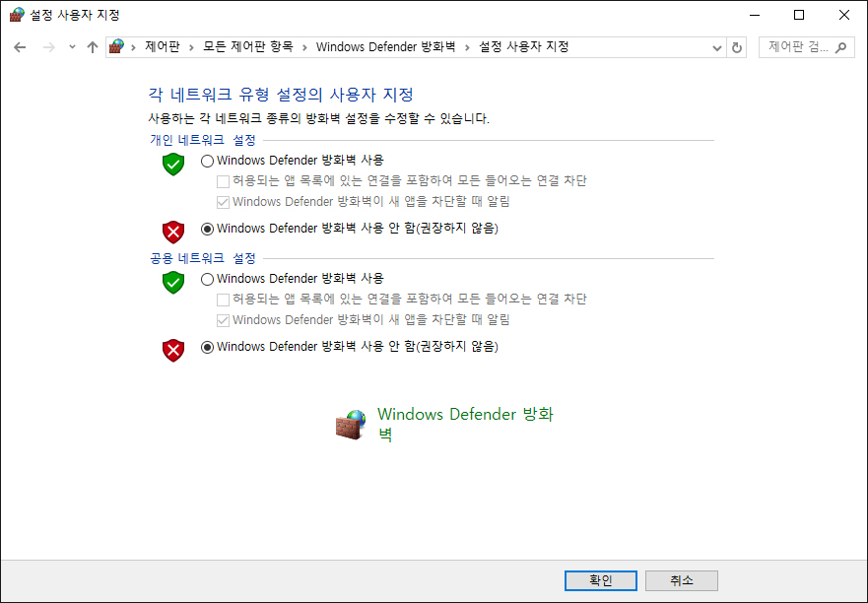Select firewall off option for private network
868x603 pixels.
(207, 229)
